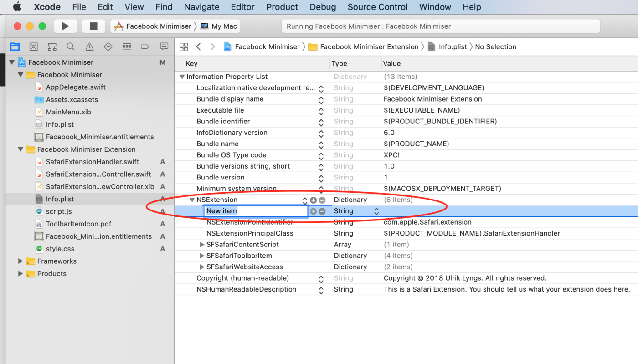Collapse the Facebook Minimiser project root
The width and height of the screenshot is (638, 364).
click(x=12, y=62)
